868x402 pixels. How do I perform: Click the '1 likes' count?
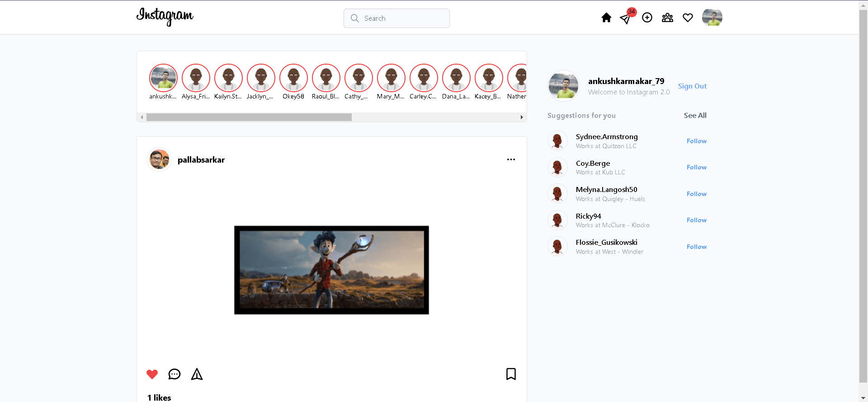coord(159,397)
